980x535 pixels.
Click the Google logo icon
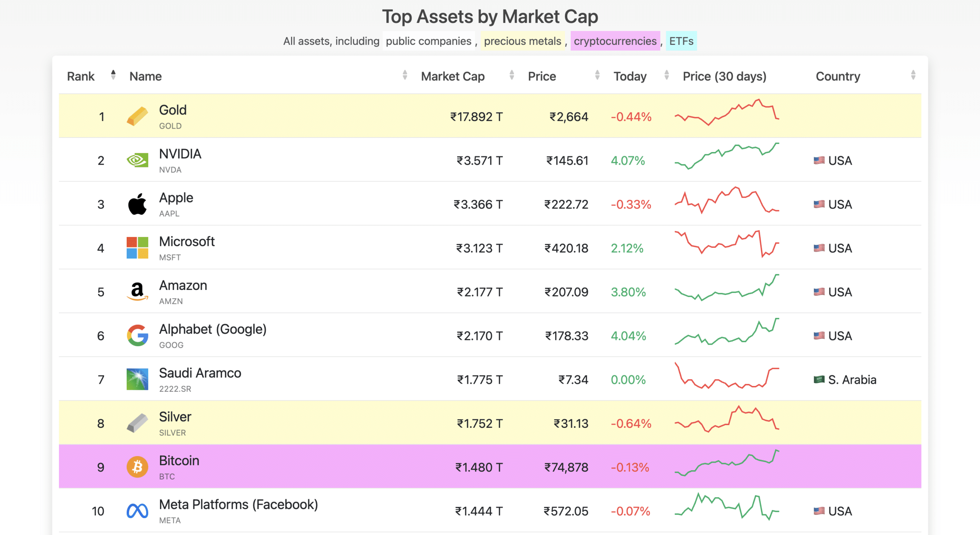[137, 335]
